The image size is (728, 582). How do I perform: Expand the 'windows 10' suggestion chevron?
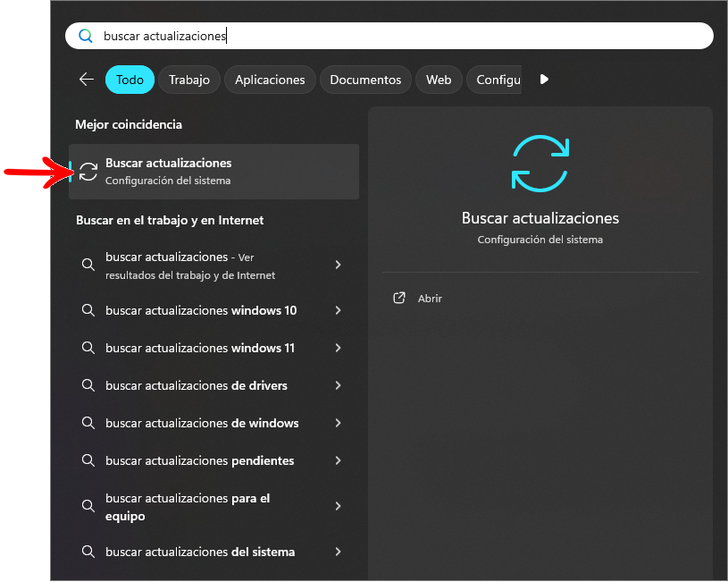pyautogui.click(x=338, y=310)
